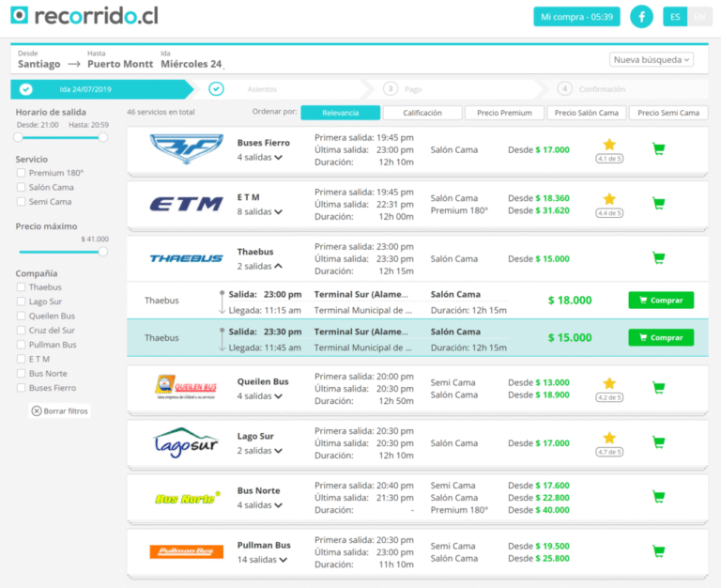The image size is (721, 588).
Task: Click the cart icon for Buses Fierro
Action: (658, 149)
